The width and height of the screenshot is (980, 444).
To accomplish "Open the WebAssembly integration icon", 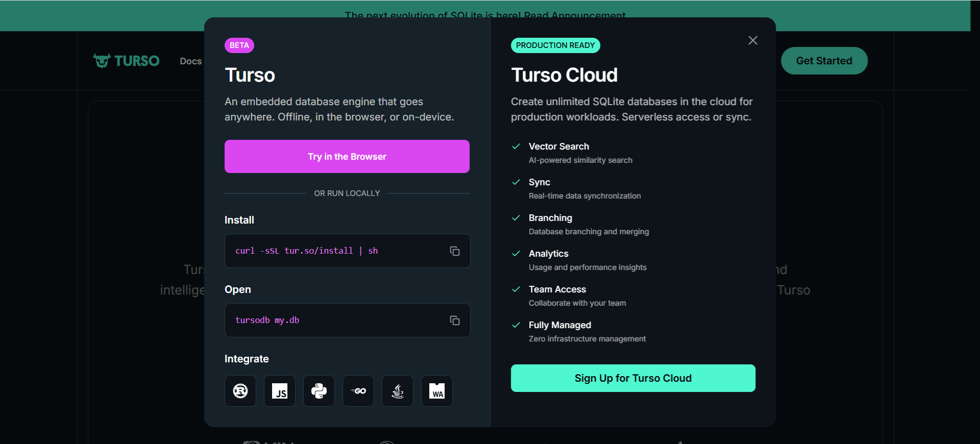I will (x=437, y=391).
